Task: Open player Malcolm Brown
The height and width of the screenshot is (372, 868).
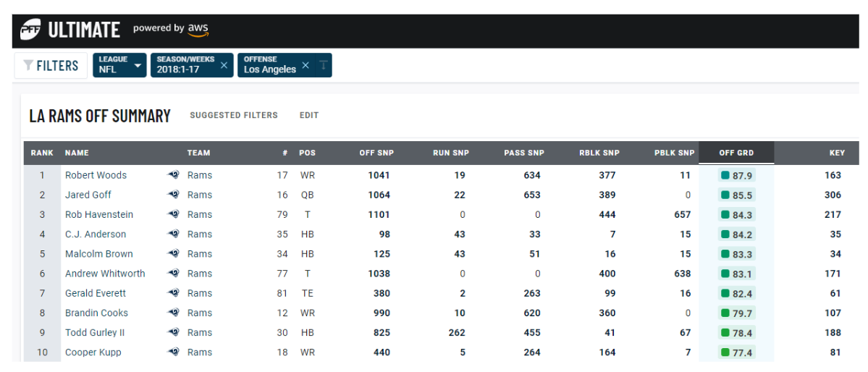Action: 98,253
